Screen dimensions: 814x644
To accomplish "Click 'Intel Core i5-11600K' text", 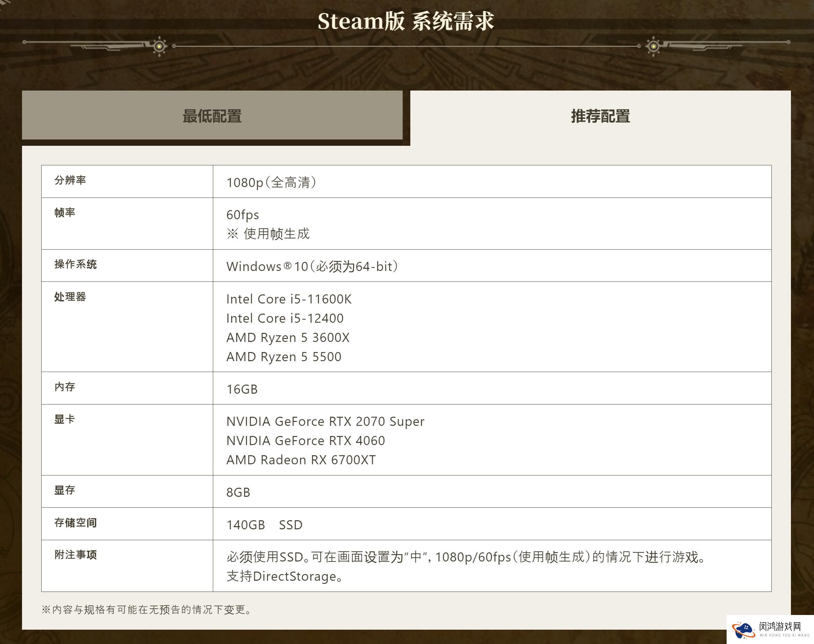I will [x=289, y=299].
